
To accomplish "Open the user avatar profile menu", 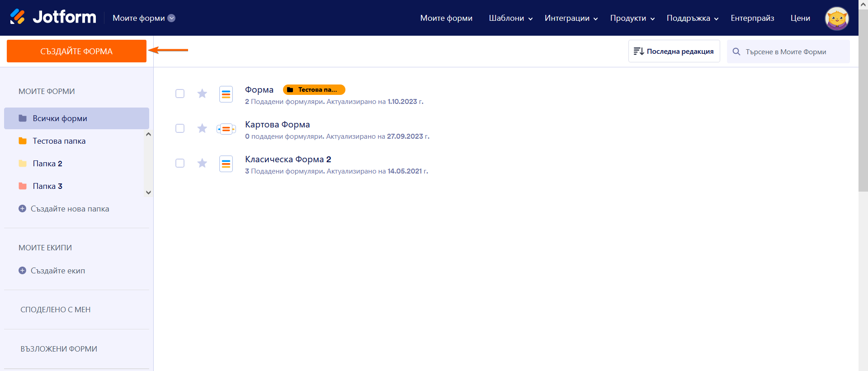I will coord(837,19).
